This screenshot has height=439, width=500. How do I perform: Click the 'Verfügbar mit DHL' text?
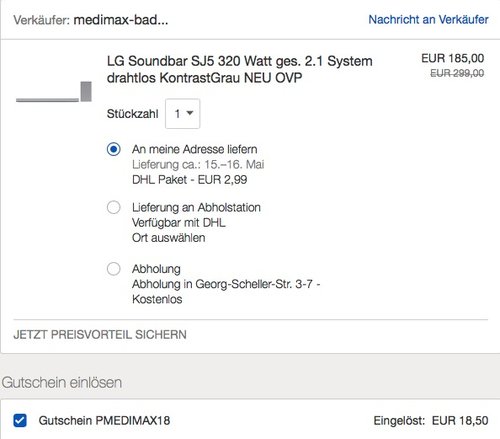(x=179, y=222)
